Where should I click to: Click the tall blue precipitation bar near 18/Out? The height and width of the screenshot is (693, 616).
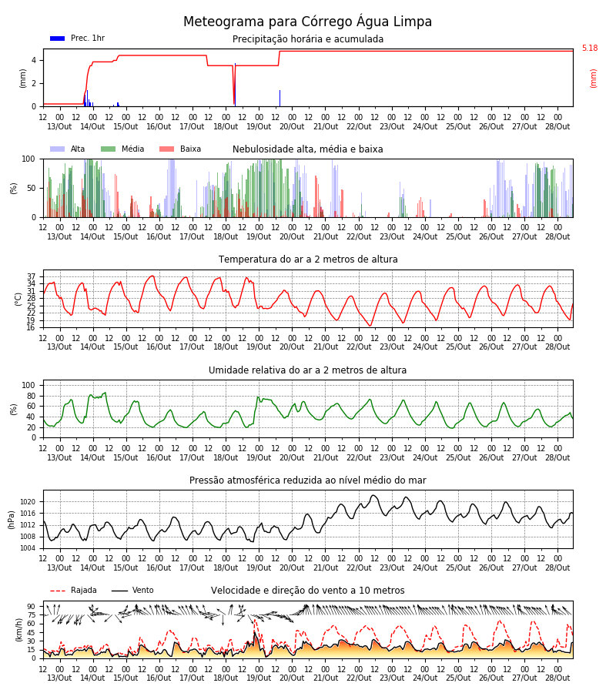(x=235, y=85)
